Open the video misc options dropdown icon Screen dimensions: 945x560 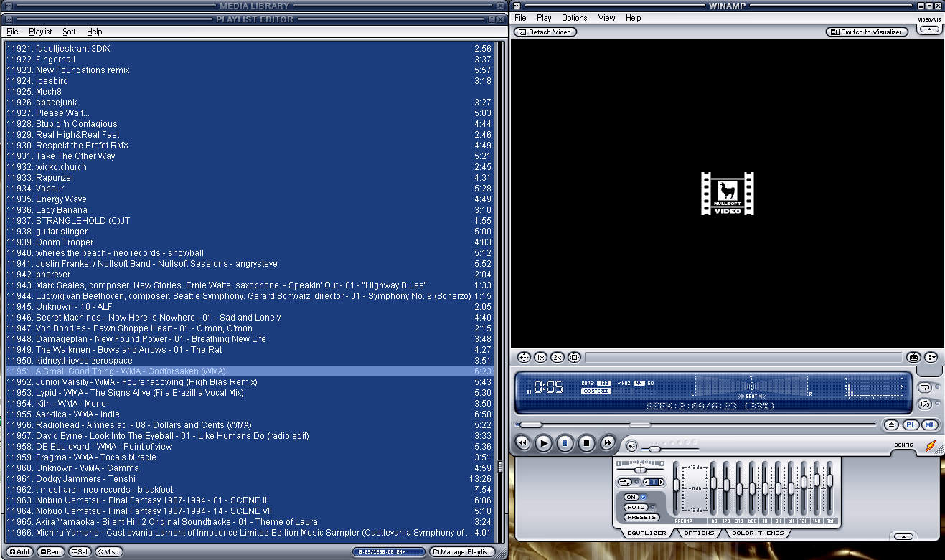[931, 357]
